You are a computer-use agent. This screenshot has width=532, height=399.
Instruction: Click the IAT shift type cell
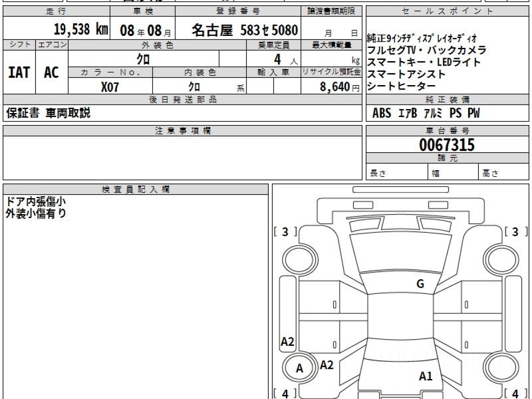[x=19, y=72]
